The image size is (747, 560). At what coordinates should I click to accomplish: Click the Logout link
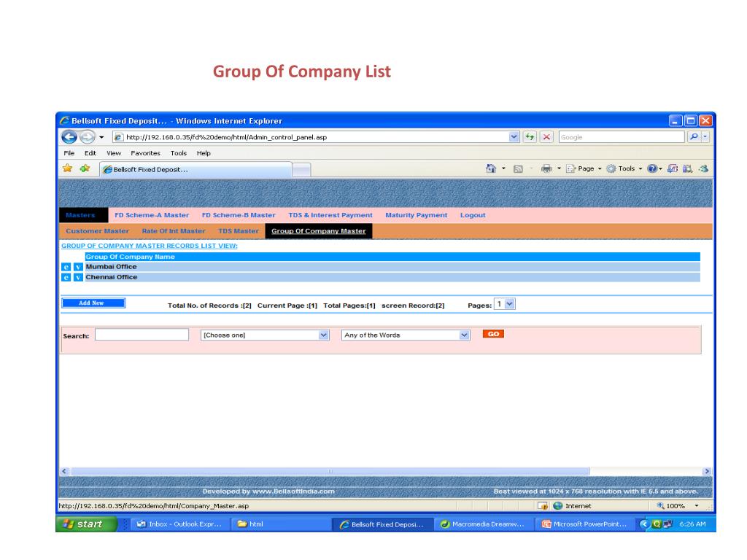pyautogui.click(x=473, y=215)
